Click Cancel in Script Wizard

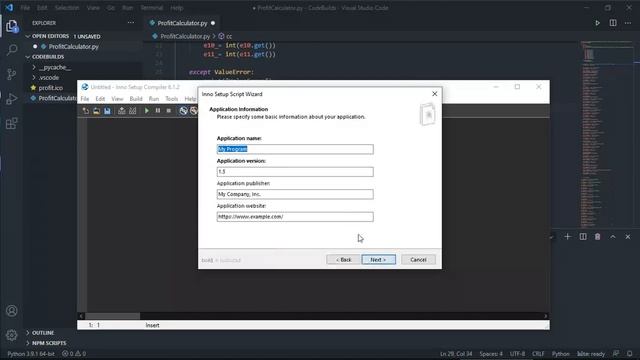click(x=418, y=260)
